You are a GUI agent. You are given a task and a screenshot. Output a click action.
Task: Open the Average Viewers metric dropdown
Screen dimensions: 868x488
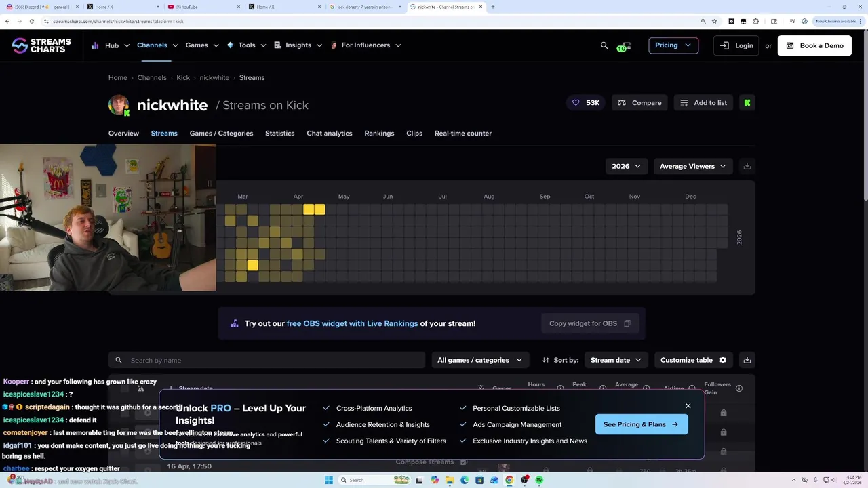point(693,166)
